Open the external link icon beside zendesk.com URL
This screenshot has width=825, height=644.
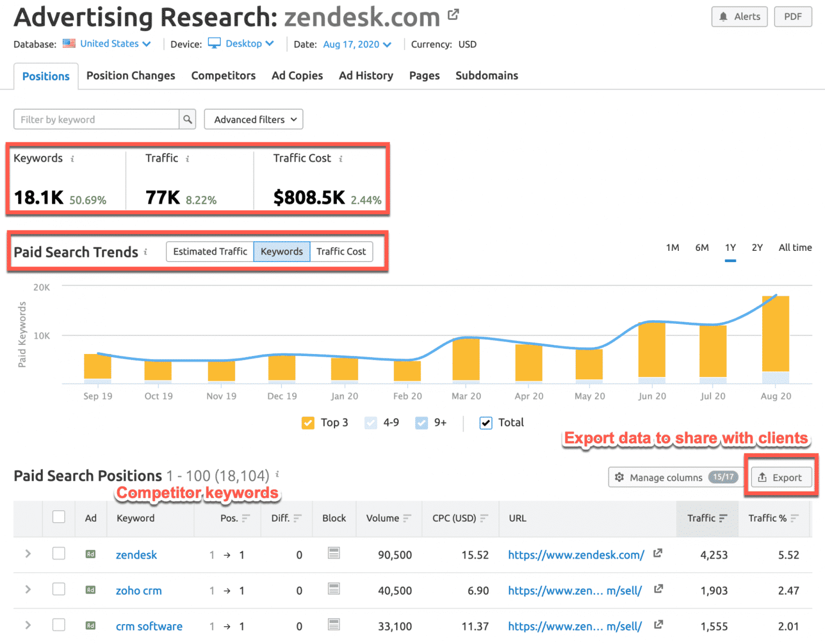657,553
